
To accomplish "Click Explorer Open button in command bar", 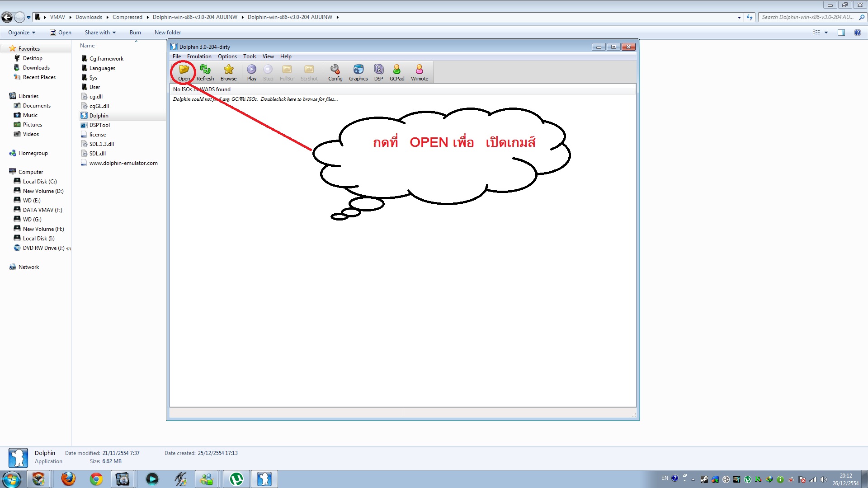I will (x=61, y=33).
